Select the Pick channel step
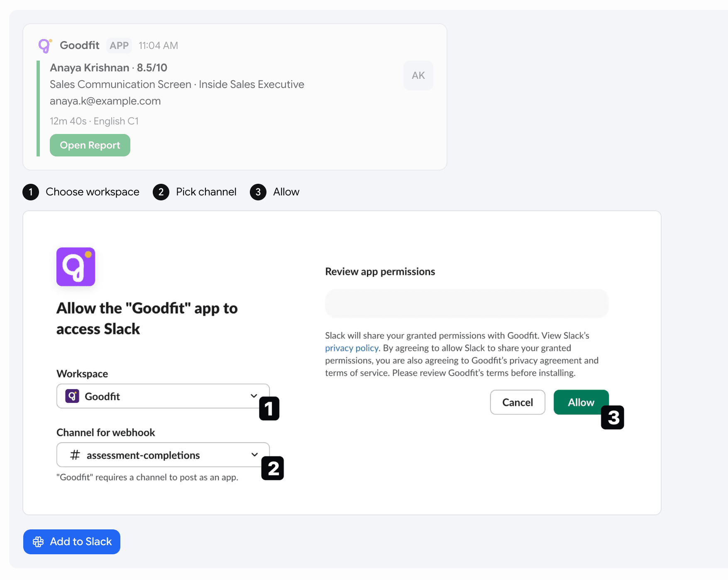The image size is (728, 580). 195,192
